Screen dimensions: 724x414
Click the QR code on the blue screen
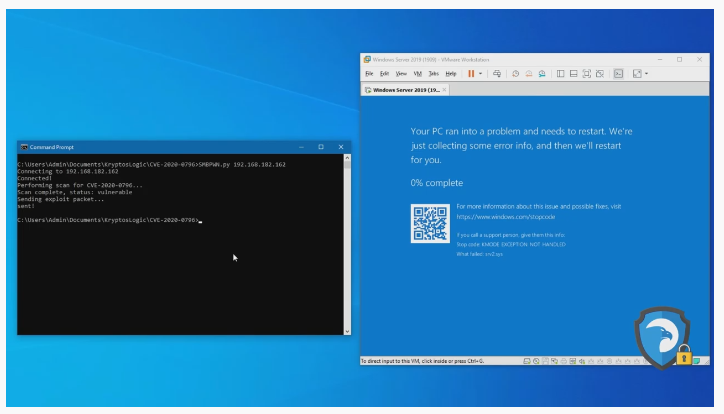[x=430, y=223]
